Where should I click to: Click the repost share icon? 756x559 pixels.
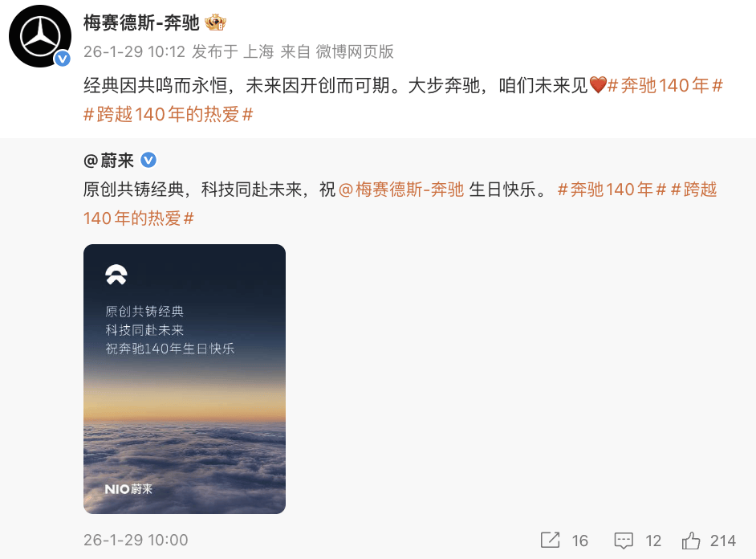click(550, 541)
